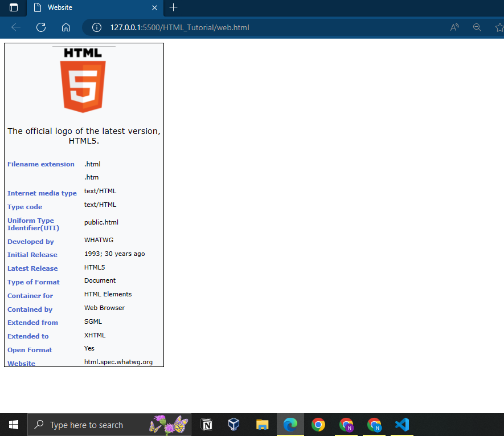504x436 pixels.
Task: Click Uniform Type Identifier(UTI) label
Action: [x=34, y=225]
